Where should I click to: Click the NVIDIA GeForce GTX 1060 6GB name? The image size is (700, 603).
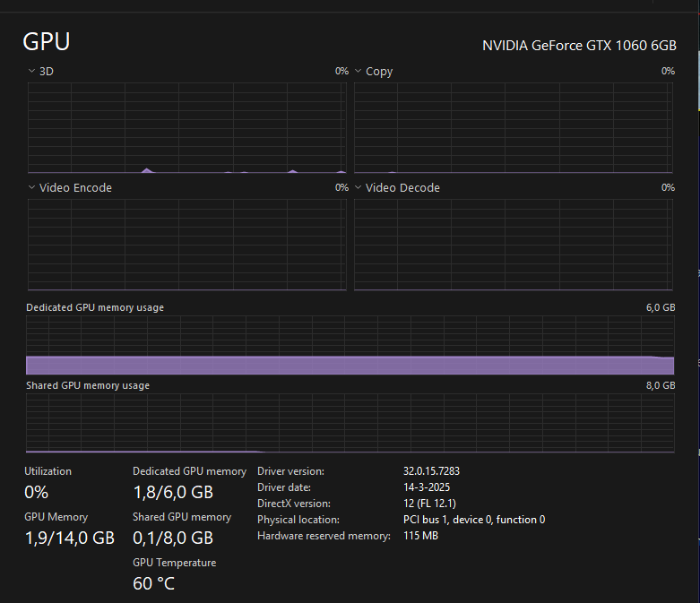579,46
